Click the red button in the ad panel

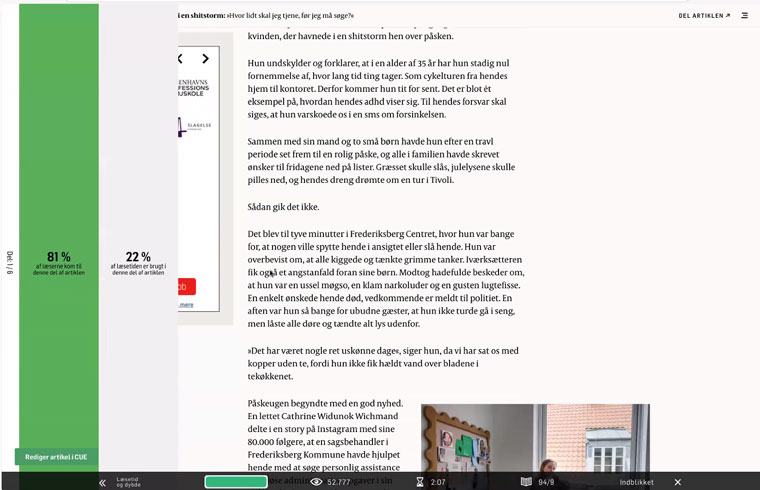pos(187,286)
